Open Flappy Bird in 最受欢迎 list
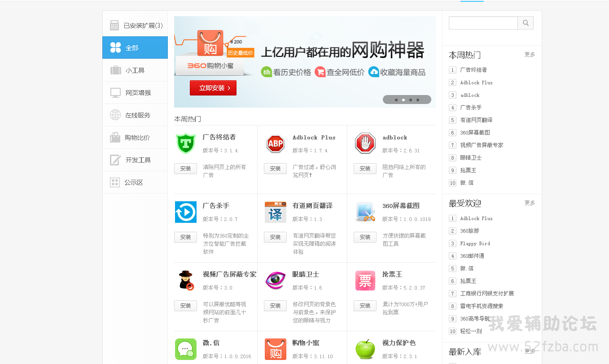Image resolution: width=609 pixels, height=364 pixels. 475,243
